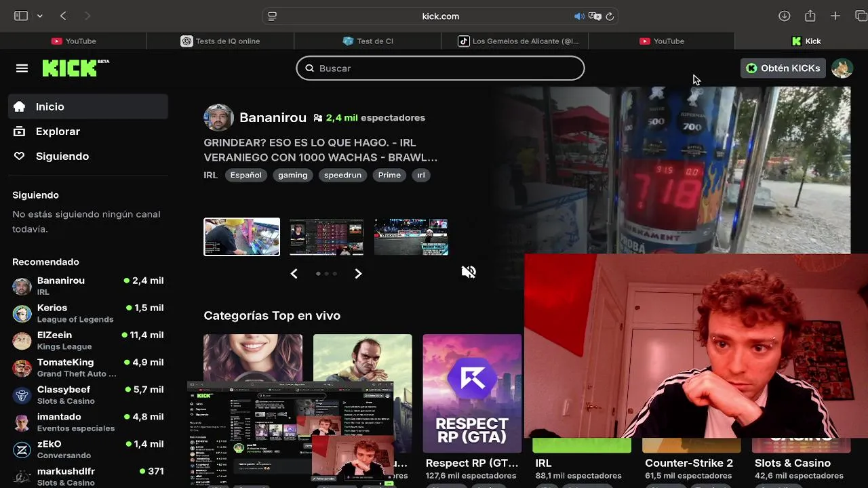The width and height of the screenshot is (868, 488).
Task: Open Safari downloads button
Action: pos(784,16)
